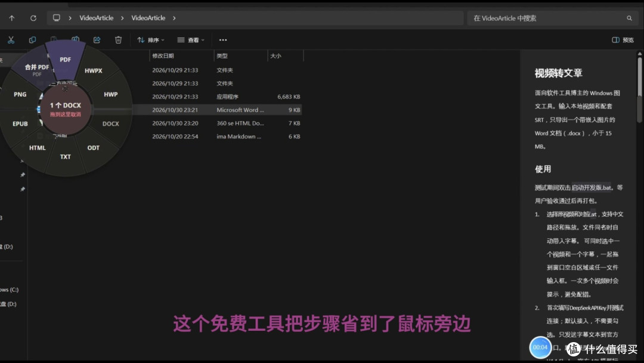Screen dimensions: 644x363
Task: Refresh the VideoArticle folder view
Action: point(33,18)
